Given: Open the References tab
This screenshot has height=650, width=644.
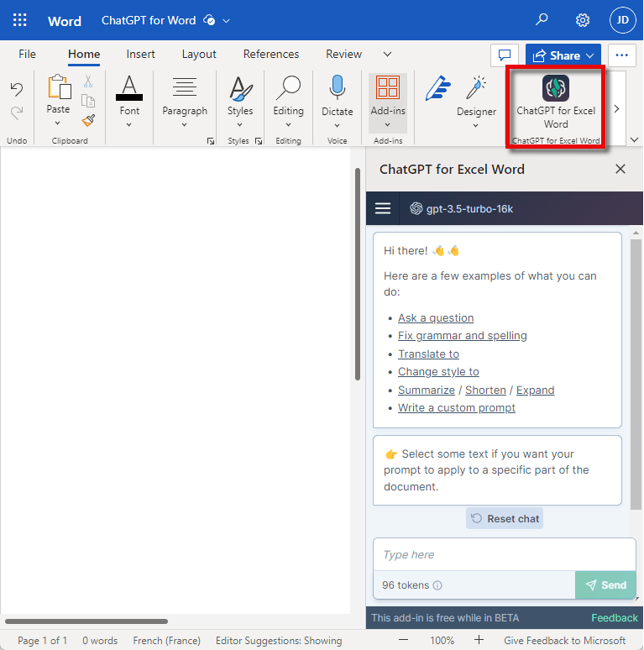Looking at the screenshot, I should 270,54.
